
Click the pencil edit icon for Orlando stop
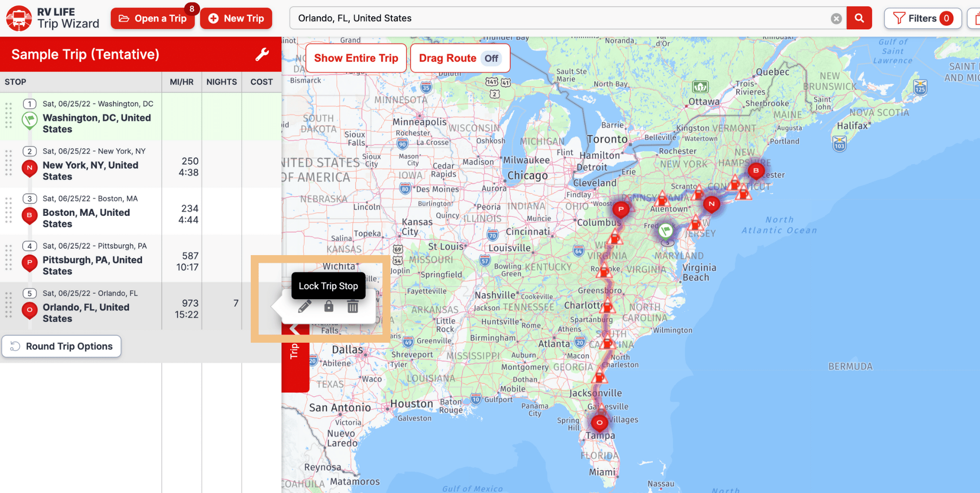pos(305,306)
